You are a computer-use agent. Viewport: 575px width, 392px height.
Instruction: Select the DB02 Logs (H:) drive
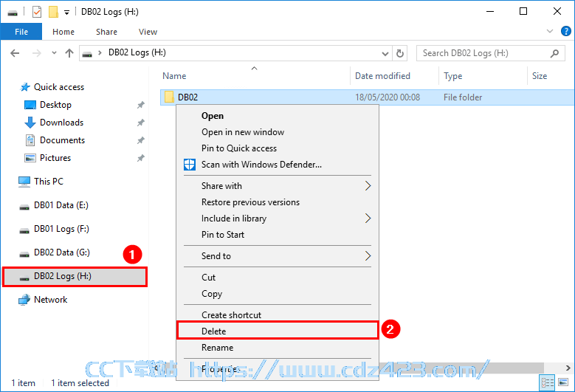point(75,277)
